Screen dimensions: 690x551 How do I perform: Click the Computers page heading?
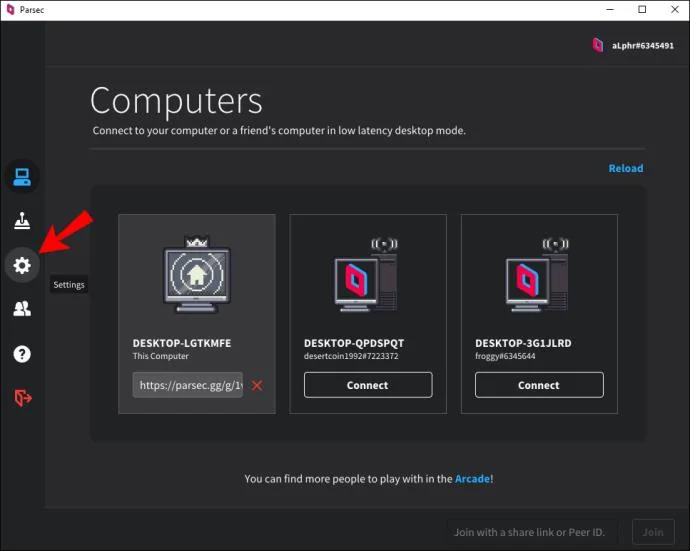176,101
